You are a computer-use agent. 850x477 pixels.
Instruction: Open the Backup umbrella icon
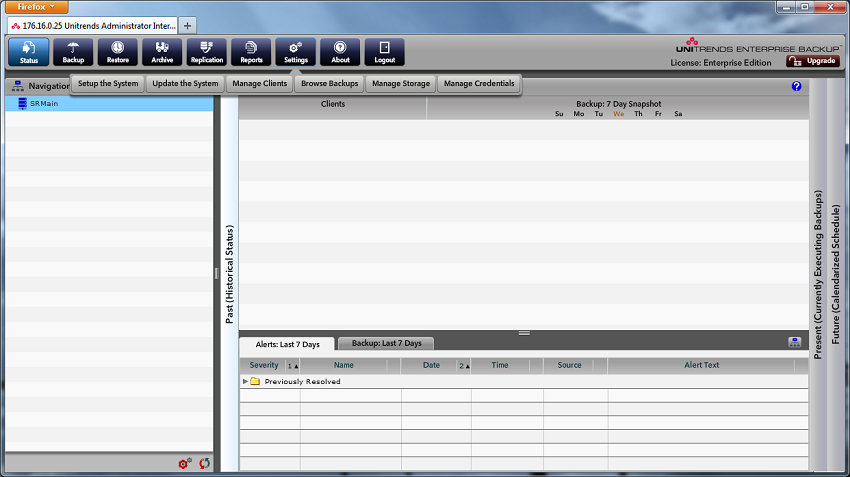tap(73, 52)
